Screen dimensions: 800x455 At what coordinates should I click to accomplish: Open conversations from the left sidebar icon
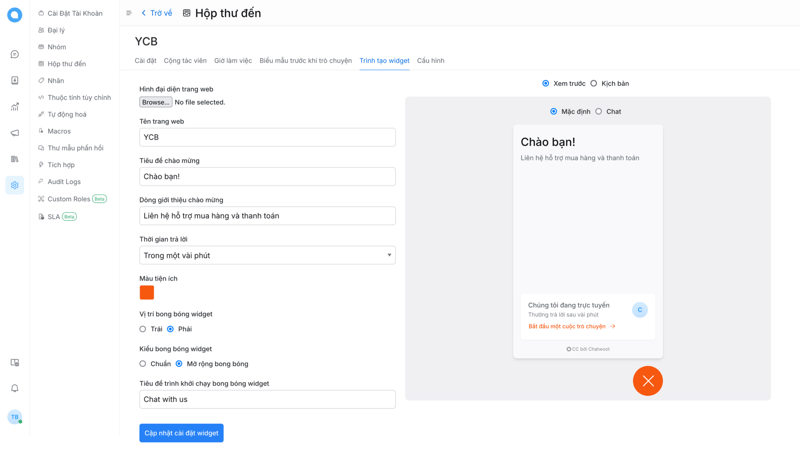14,54
